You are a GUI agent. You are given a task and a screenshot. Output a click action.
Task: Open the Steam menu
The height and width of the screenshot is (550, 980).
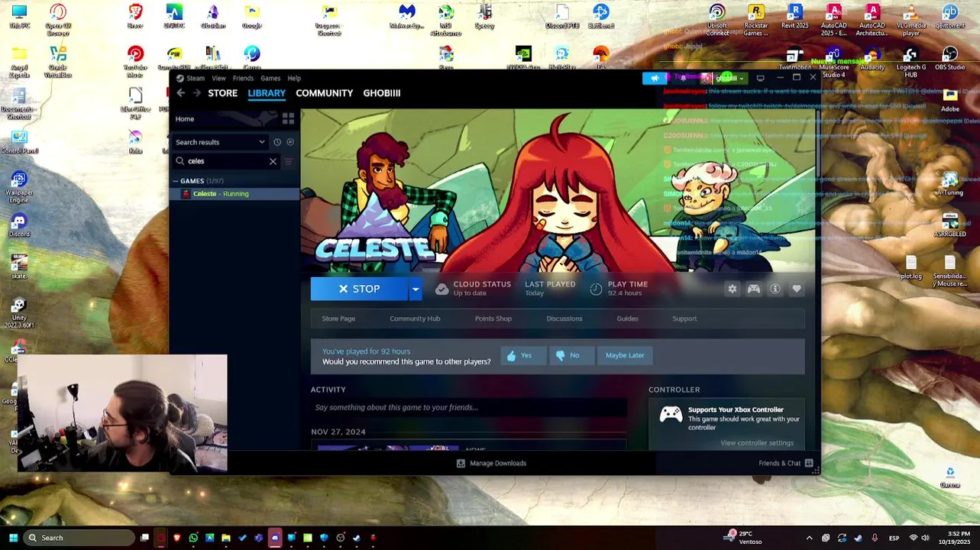pyautogui.click(x=196, y=78)
